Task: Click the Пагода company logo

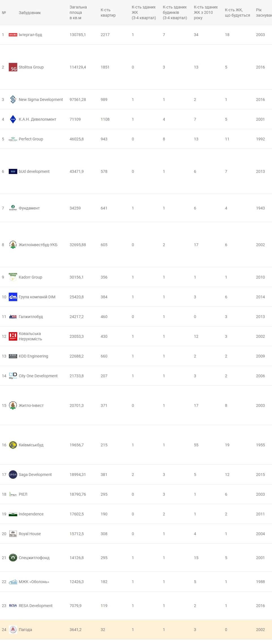Action: point(13,630)
